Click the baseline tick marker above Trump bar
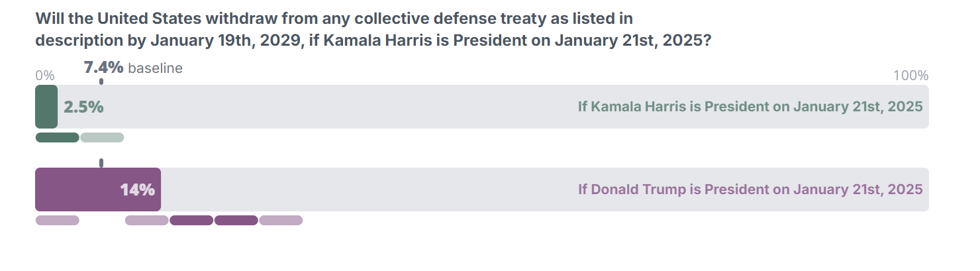Screen dimensions: 980x271 click(x=101, y=163)
